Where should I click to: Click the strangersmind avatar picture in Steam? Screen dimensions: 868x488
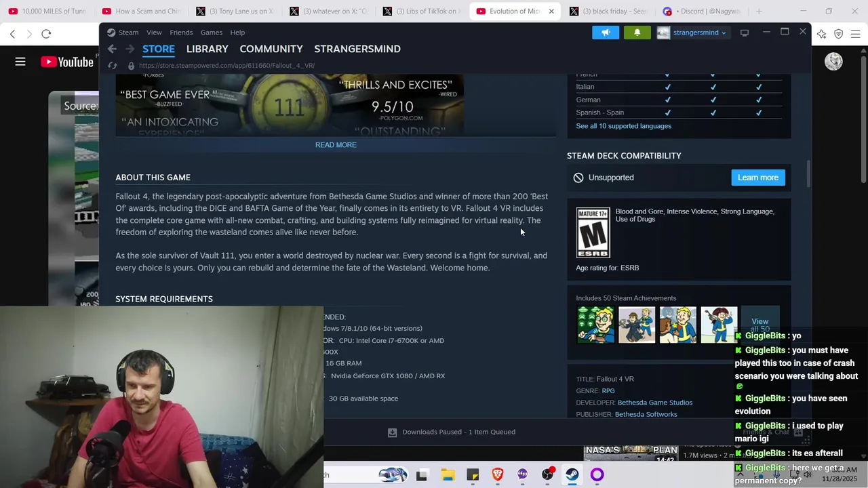tap(663, 33)
